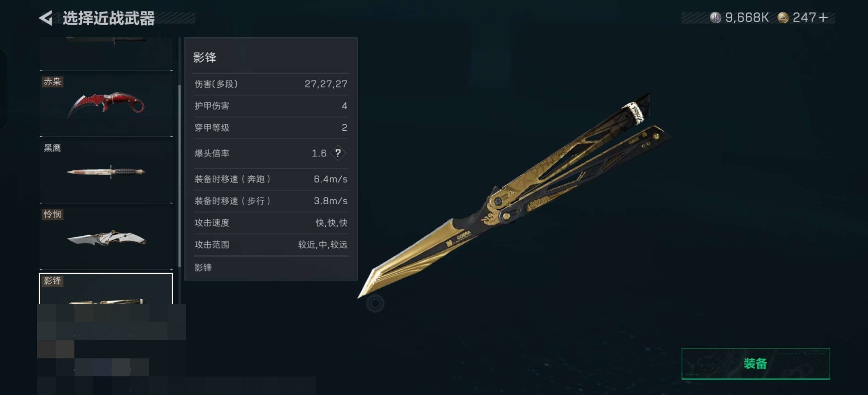Screen dimensions: 868x395
Task: Select the 赤枭 karambit knife
Action: point(106,105)
